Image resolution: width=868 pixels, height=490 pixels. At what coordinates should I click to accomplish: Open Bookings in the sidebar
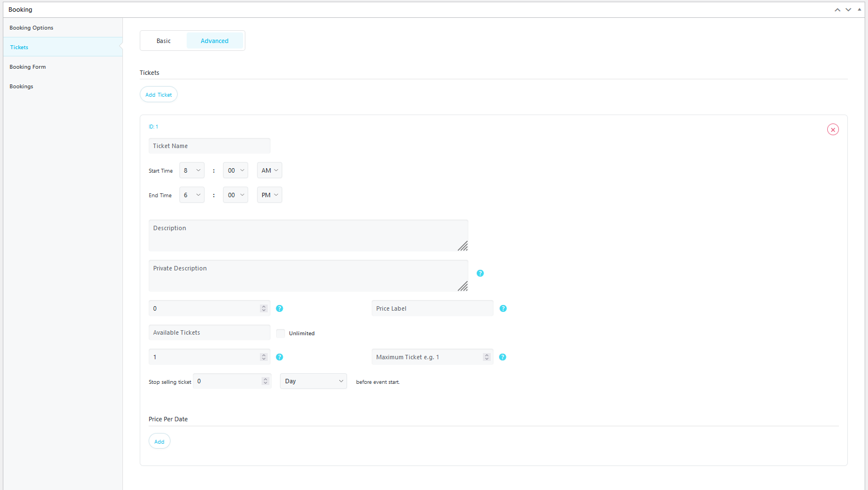pyautogui.click(x=63, y=86)
